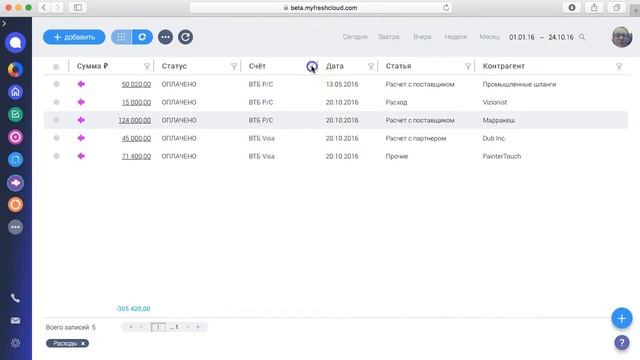Open filter for 'Контрагент' column
Image resolution: width=640 pixels, height=360 pixels.
tap(619, 67)
